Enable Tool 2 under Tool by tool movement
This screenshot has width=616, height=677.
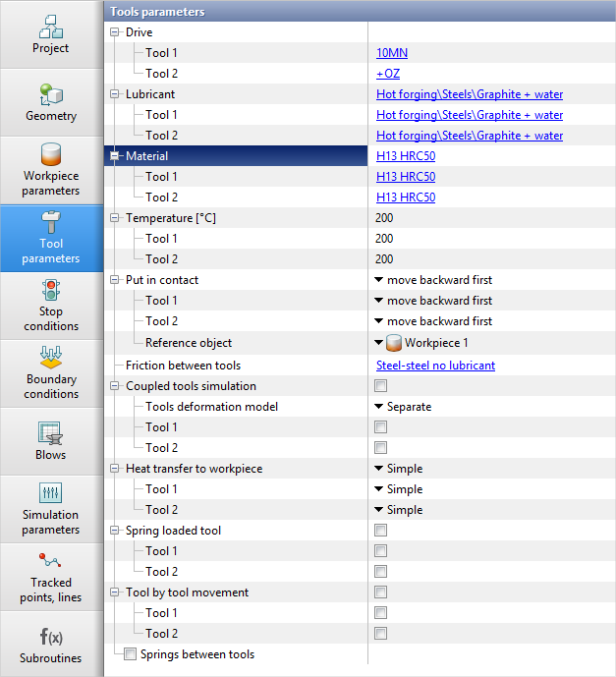click(x=381, y=634)
